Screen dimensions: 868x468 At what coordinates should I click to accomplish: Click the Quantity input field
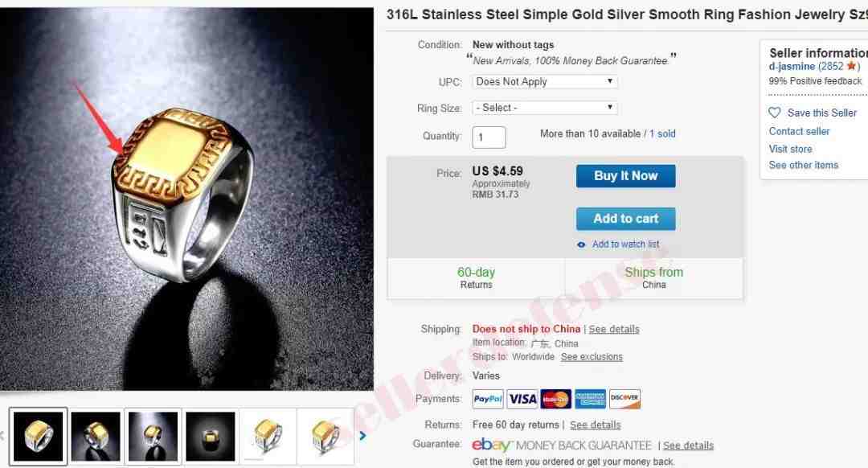click(x=489, y=138)
